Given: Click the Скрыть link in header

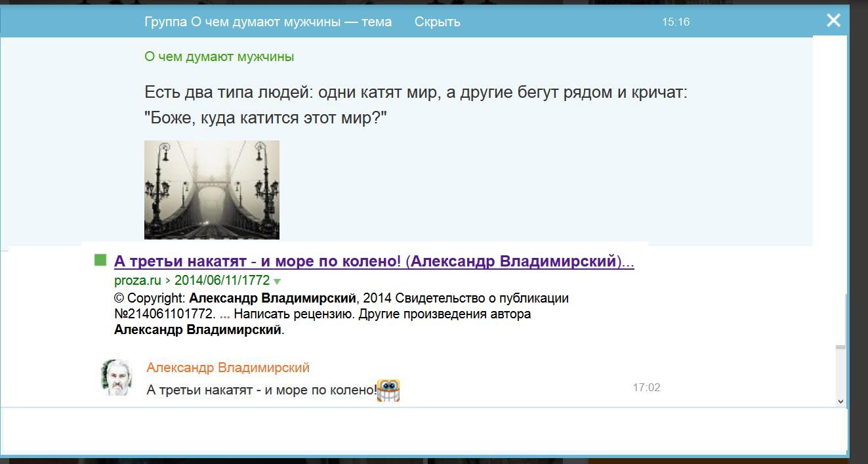Looking at the screenshot, I should tap(437, 22).
